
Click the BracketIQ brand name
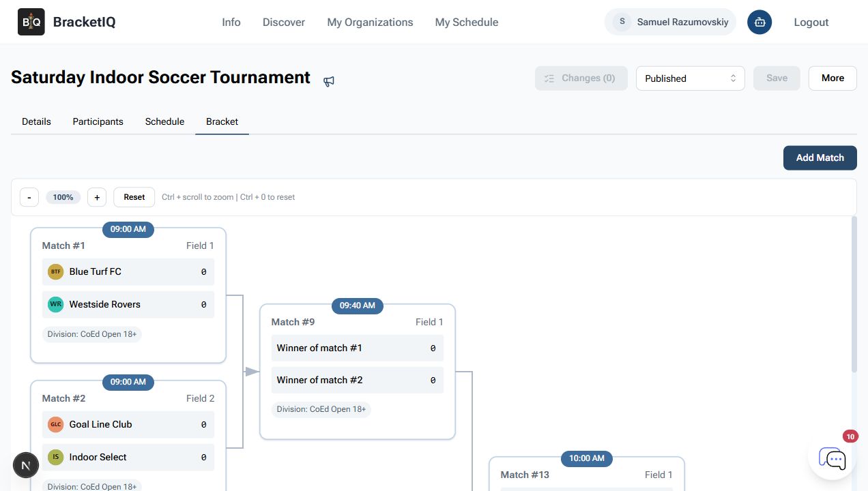click(84, 22)
